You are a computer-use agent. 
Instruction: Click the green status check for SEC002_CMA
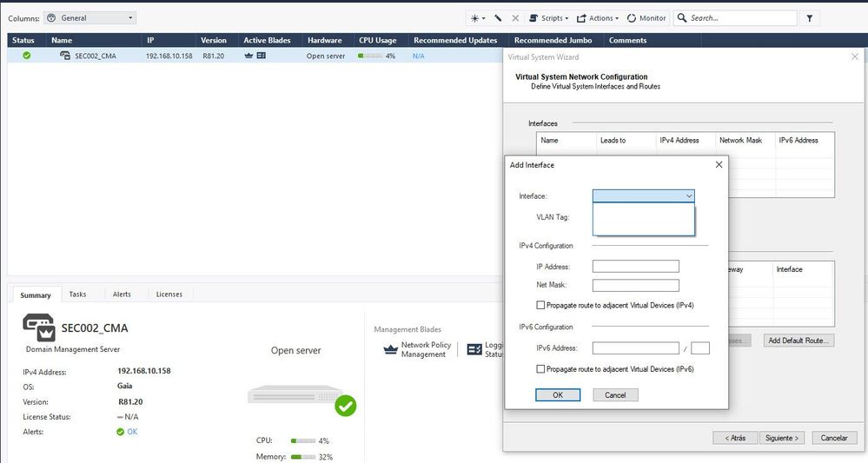point(26,56)
